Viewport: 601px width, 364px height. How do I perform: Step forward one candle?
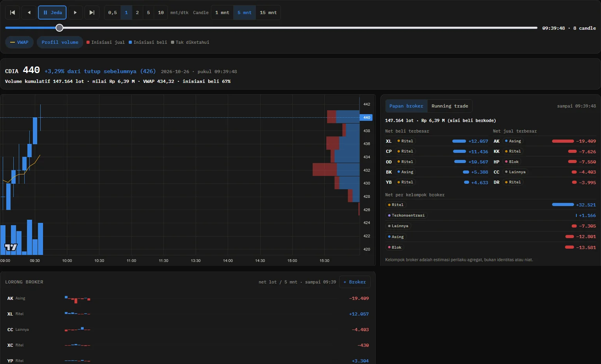(x=76, y=13)
